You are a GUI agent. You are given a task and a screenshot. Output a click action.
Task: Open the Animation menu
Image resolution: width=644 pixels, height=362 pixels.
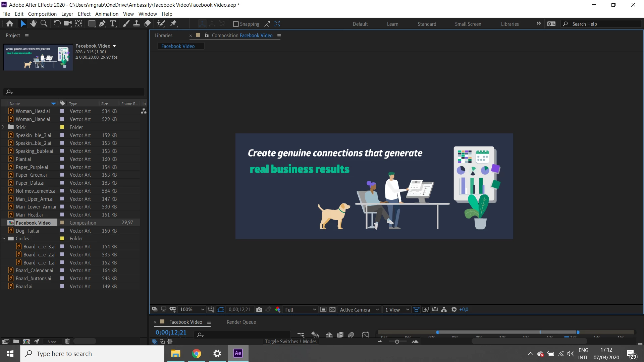tap(107, 14)
